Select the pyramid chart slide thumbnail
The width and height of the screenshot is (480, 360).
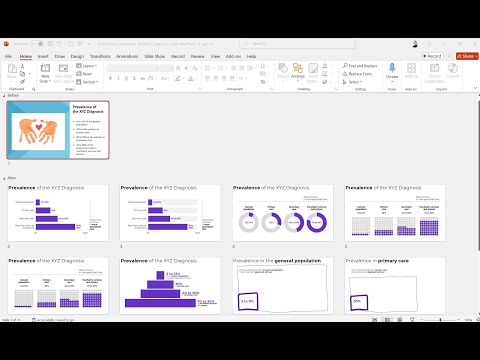[x=170, y=286]
